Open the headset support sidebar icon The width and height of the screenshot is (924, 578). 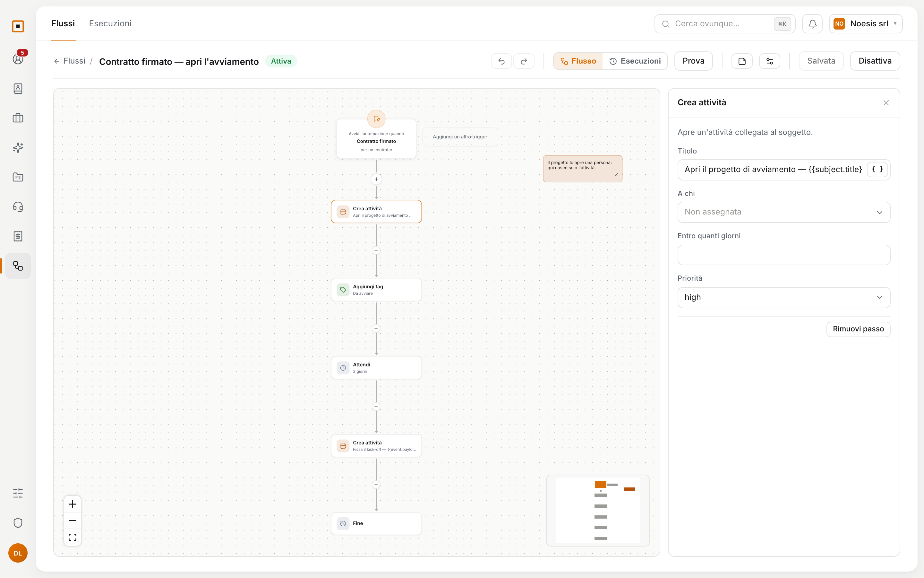pos(18,207)
